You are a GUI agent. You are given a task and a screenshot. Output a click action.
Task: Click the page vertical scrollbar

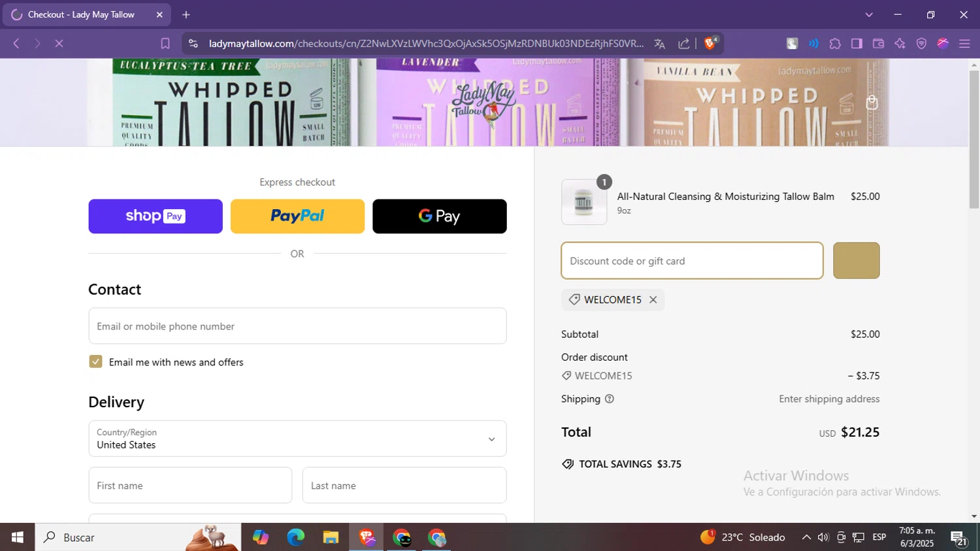point(974,139)
